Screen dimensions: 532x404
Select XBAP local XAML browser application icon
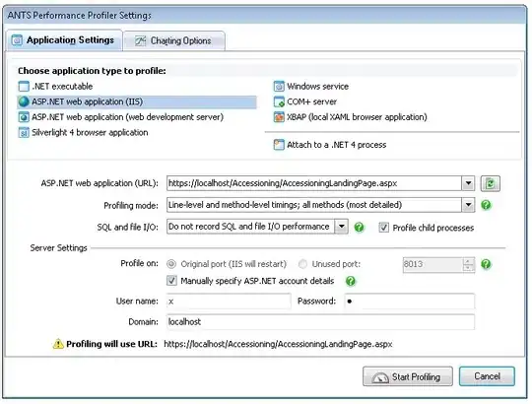pyautogui.click(x=279, y=117)
